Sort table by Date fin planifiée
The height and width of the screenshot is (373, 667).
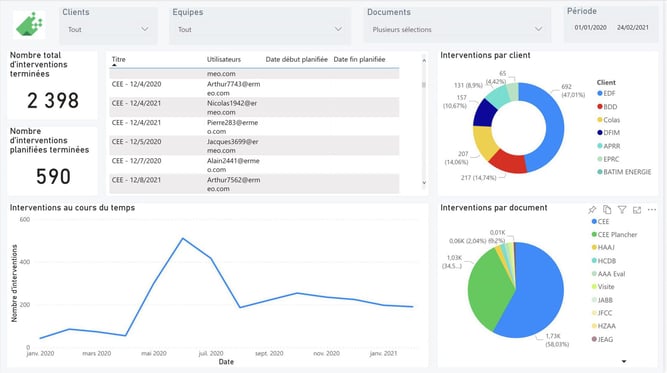pos(359,60)
